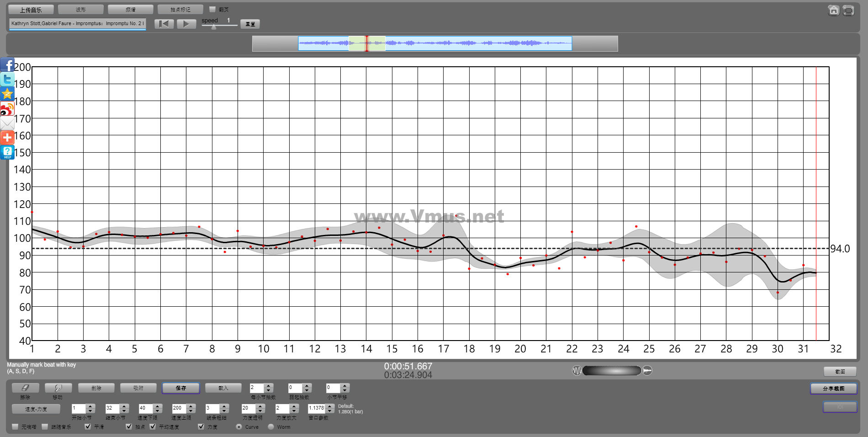Click the Weibo share icon
This screenshot has width=868, height=437.
7,109
